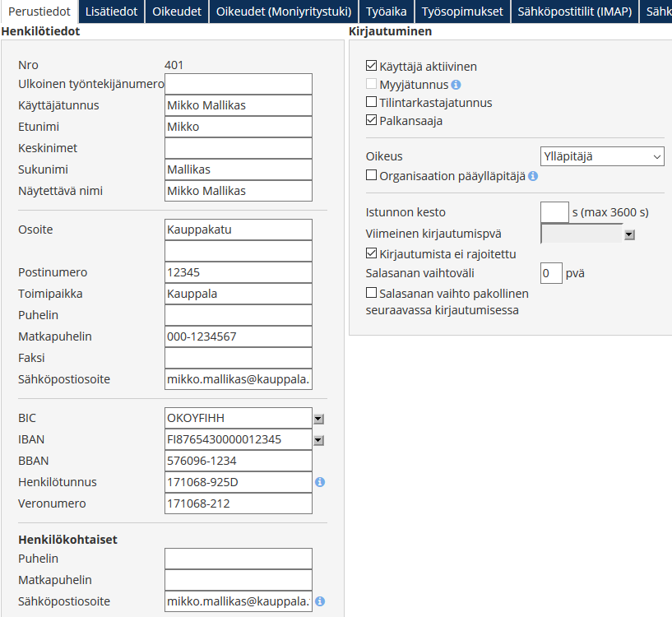
Task: Click info icon next to Henkilötunnus field
Action: 320,482
